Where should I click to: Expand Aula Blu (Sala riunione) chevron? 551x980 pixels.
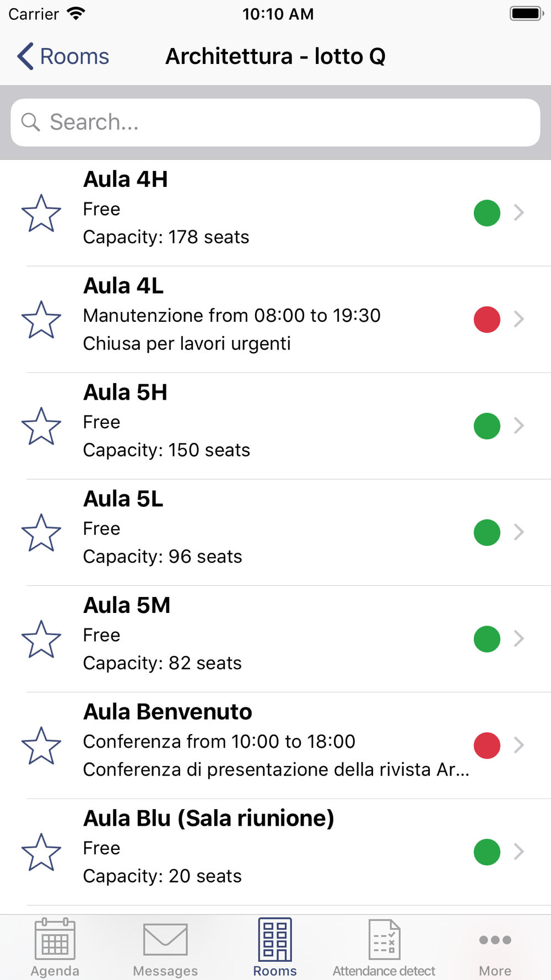pyautogui.click(x=518, y=852)
